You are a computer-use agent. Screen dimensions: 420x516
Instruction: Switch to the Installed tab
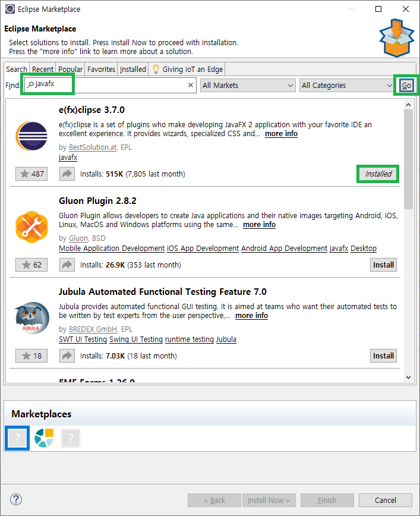pyautogui.click(x=133, y=69)
